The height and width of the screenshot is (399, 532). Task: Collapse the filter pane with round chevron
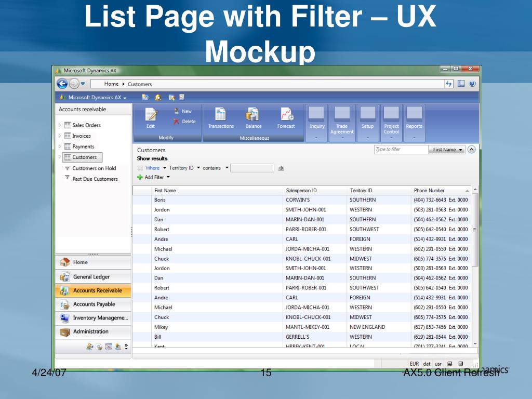(471, 149)
